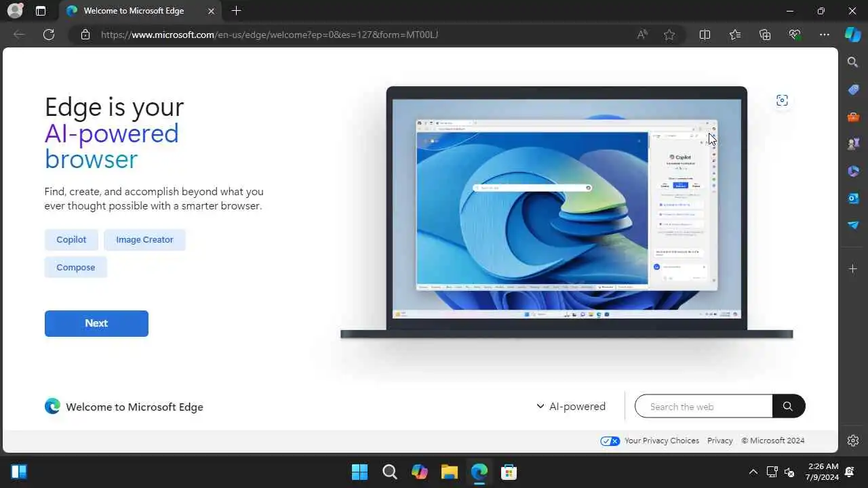Open sidebar Search
868x488 pixels.
[x=853, y=62]
